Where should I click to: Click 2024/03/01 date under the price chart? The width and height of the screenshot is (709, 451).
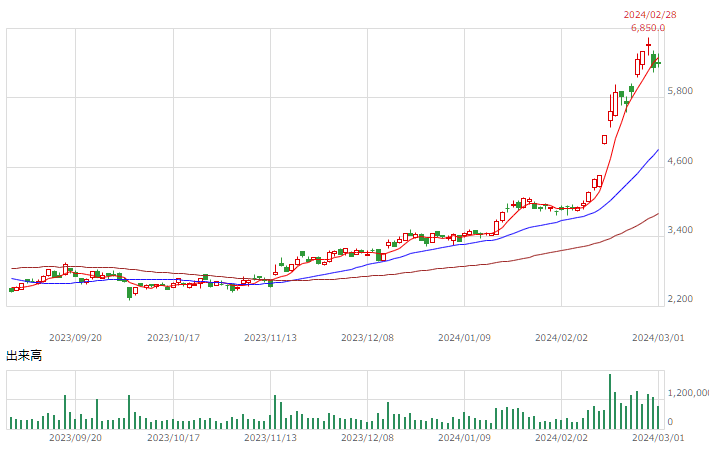coord(658,338)
